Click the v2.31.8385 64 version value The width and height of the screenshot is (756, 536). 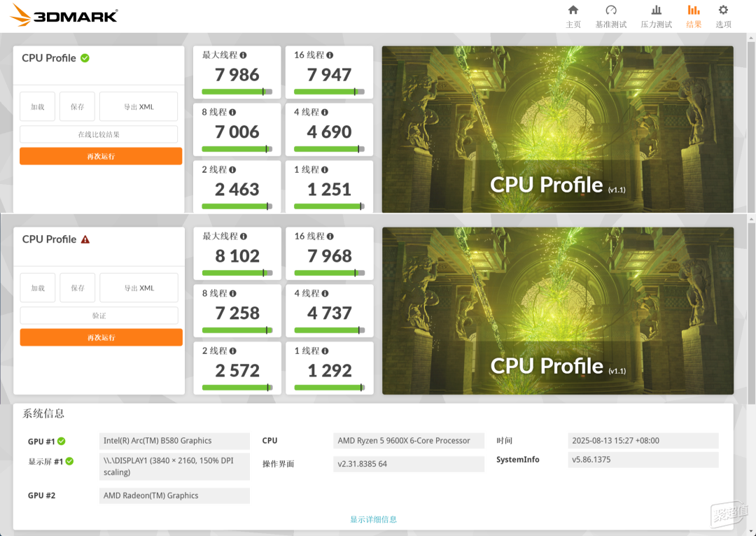coord(408,464)
